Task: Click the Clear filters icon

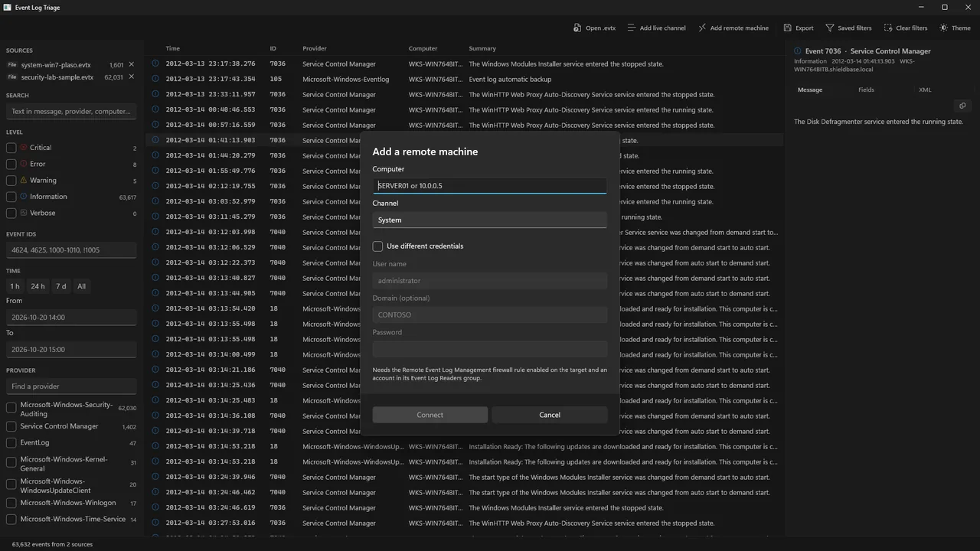Action: coord(888,28)
